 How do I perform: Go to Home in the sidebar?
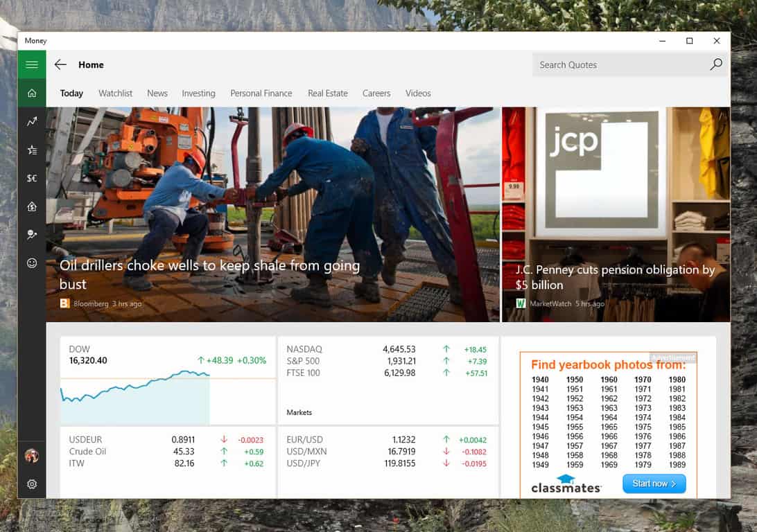[x=32, y=93]
